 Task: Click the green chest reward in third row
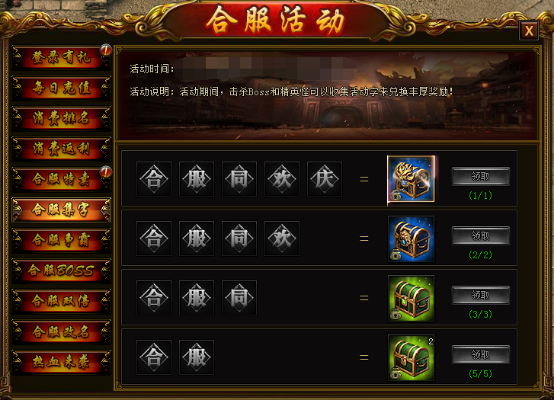(x=411, y=298)
